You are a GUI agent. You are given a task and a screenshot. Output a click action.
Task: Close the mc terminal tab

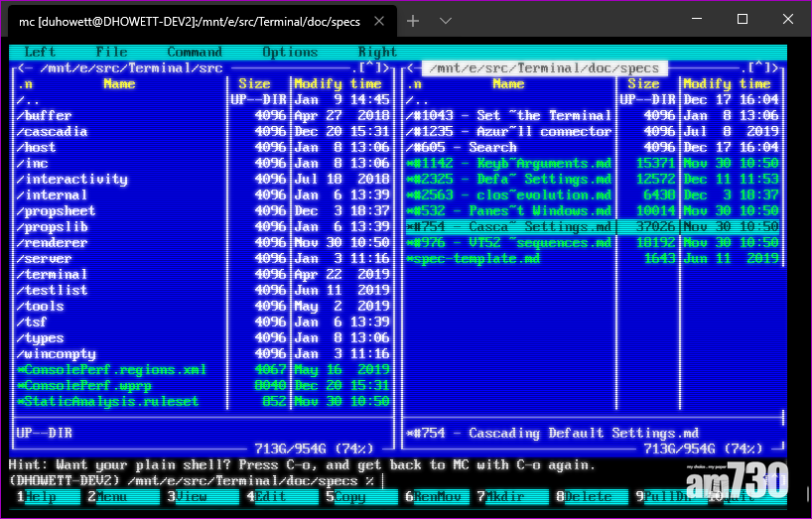379,20
